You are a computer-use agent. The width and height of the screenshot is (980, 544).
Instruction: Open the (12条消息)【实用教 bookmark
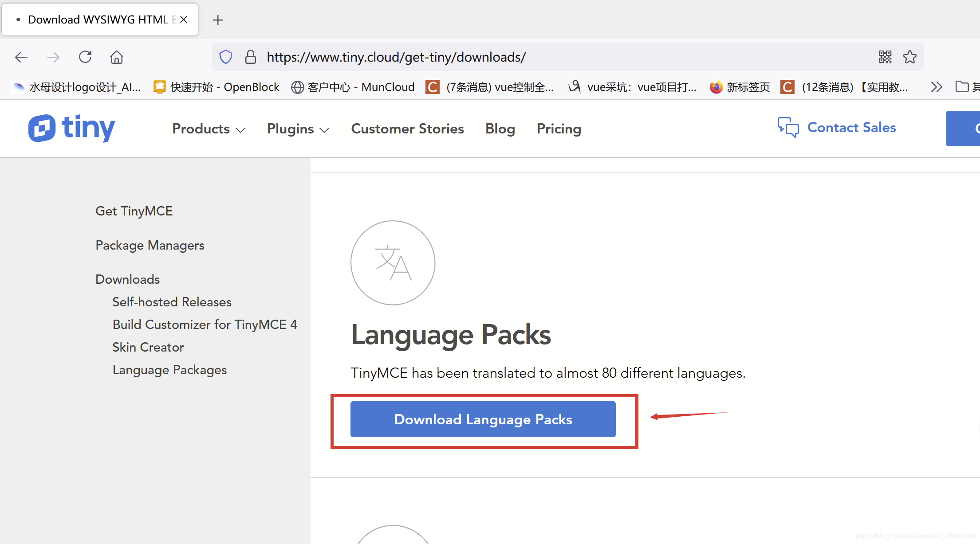(845, 87)
